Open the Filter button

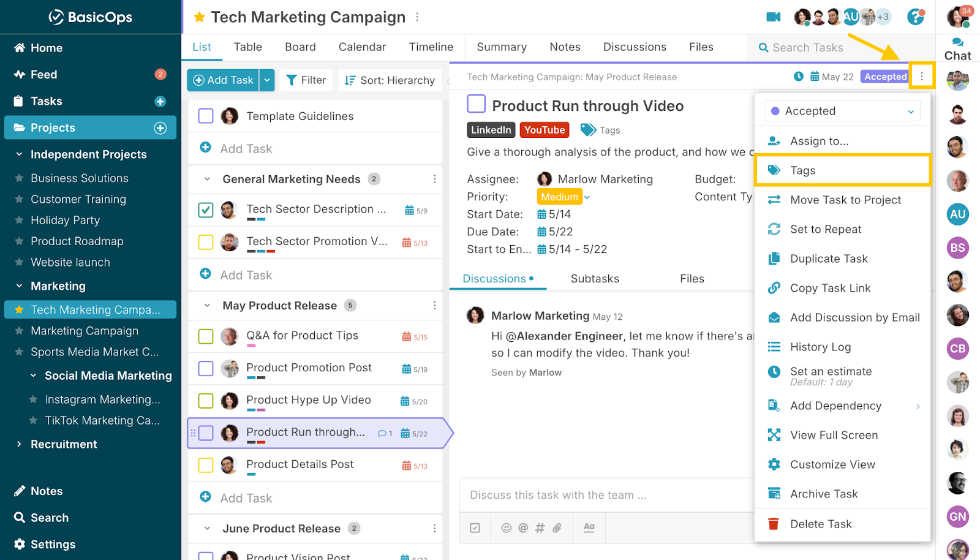click(306, 80)
